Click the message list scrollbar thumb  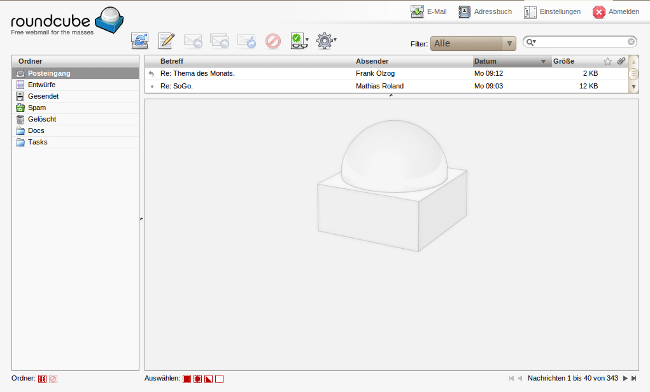[633, 74]
